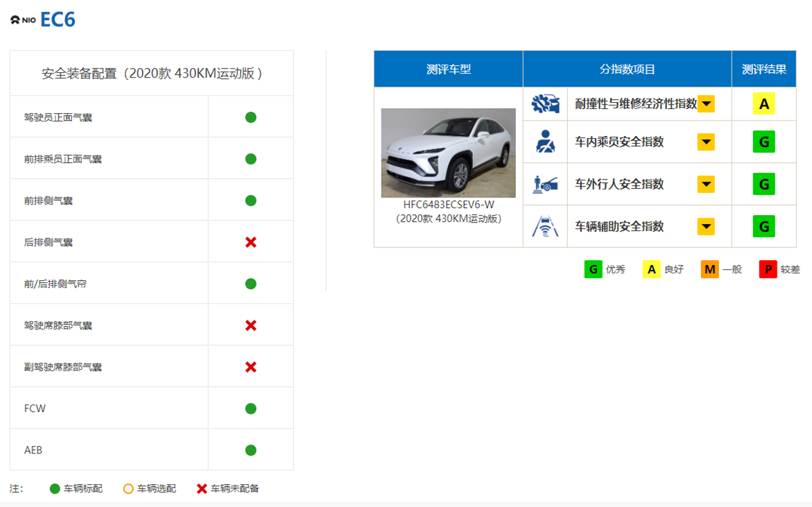Click the red X for 后排侧气囊
This screenshot has height=507, width=812.
(250, 242)
